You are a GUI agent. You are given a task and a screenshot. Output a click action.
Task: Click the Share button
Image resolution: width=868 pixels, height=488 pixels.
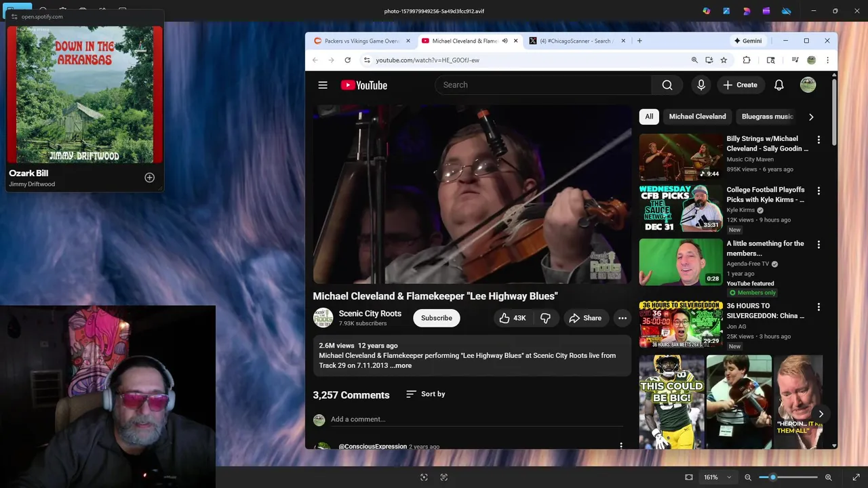[585, 318]
